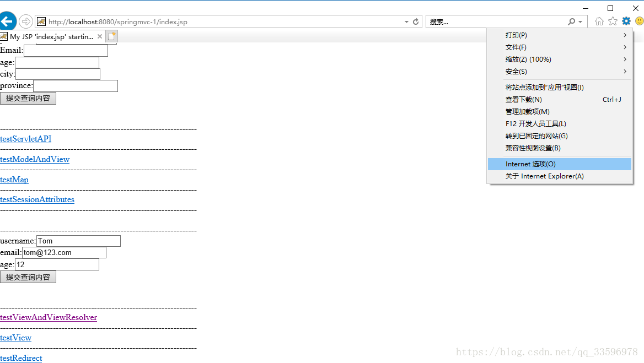This screenshot has width=644, height=363.
Task: Open 文件(F) menu entry
Action: [560, 47]
